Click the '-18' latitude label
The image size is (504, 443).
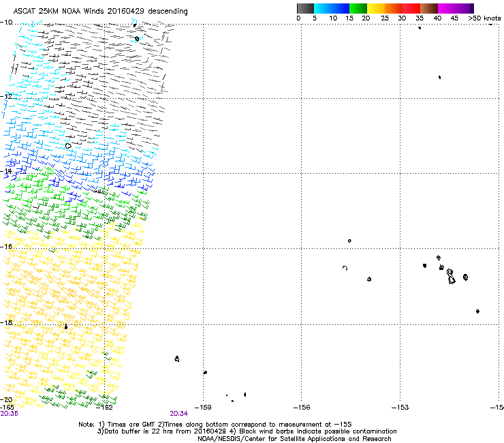coord(6,322)
